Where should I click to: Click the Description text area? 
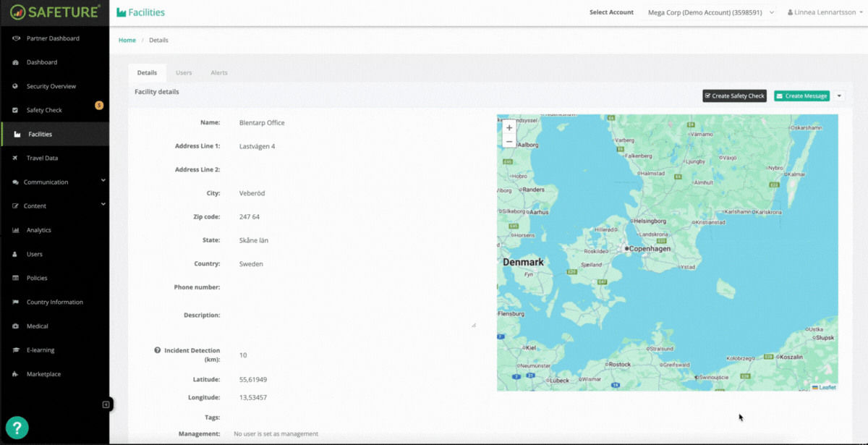354,316
